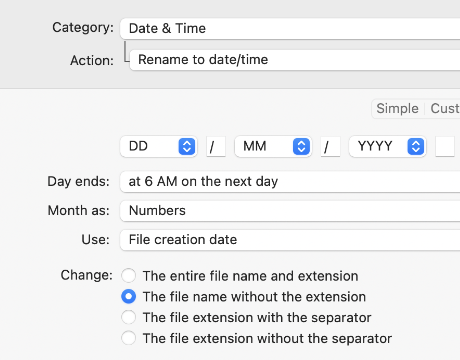Choose the entire file name and extension option
The height and width of the screenshot is (360, 460).
129,276
